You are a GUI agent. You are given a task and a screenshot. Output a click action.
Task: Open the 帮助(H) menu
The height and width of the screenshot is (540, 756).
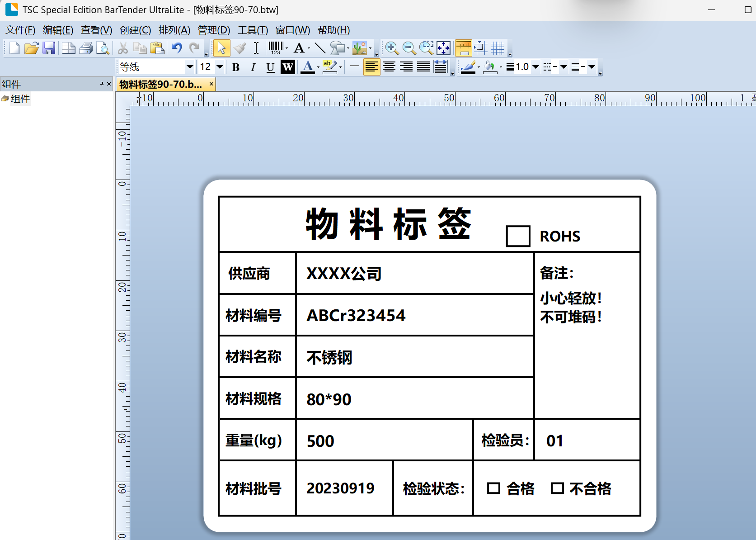(x=333, y=30)
